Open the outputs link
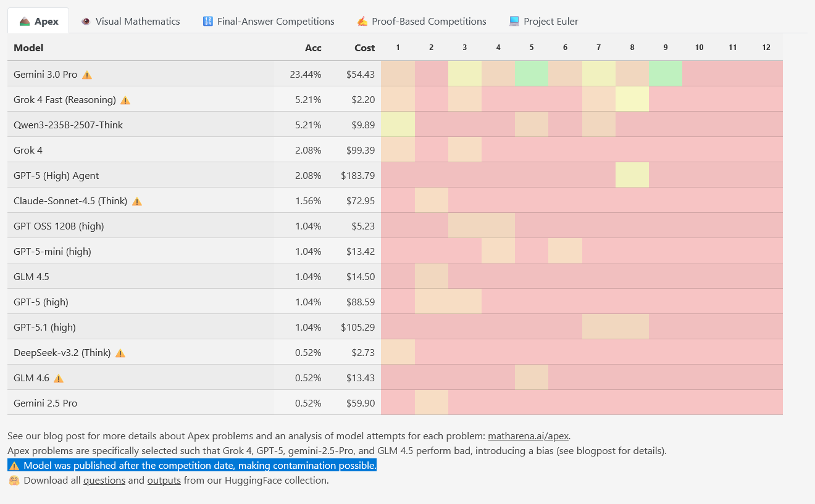 (x=164, y=480)
